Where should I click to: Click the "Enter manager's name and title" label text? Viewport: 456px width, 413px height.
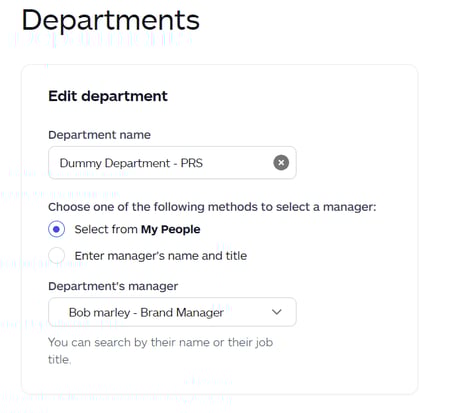point(161,256)
